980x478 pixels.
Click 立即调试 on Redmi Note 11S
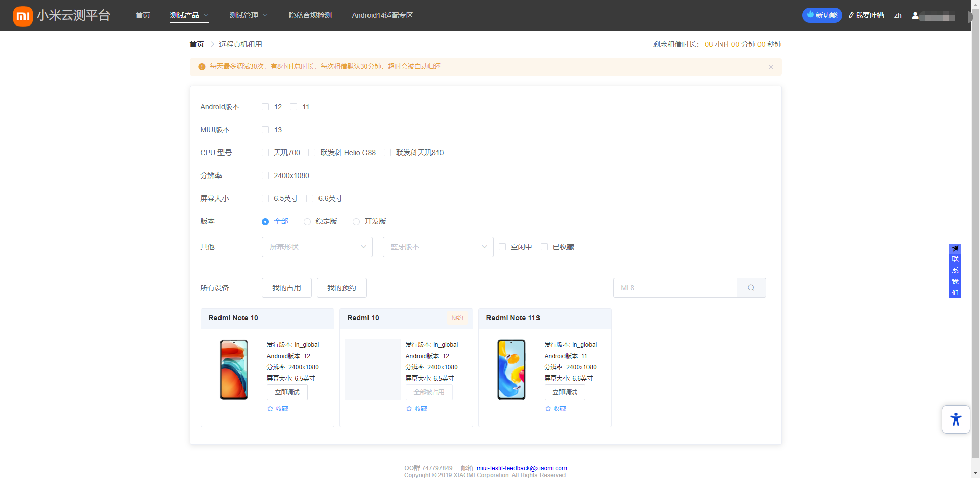click(x=565, y=392)
